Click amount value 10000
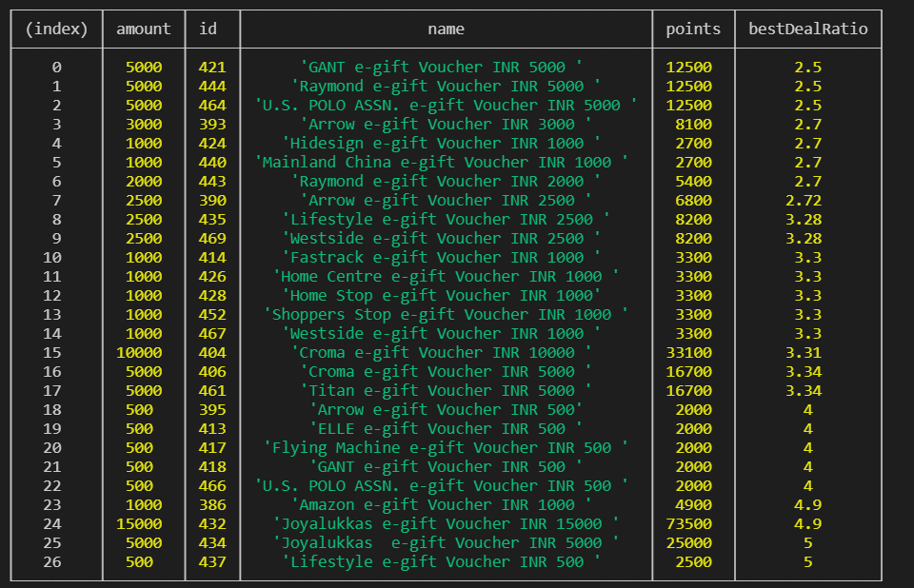 click(x=139, y=353)
